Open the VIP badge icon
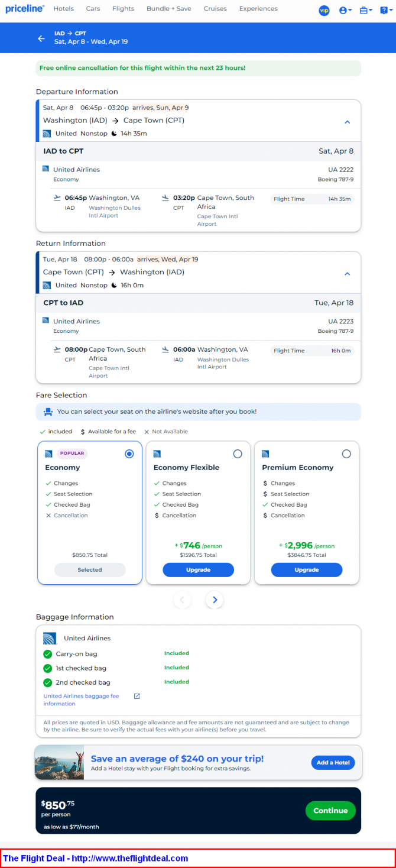 tap(324, 11)
